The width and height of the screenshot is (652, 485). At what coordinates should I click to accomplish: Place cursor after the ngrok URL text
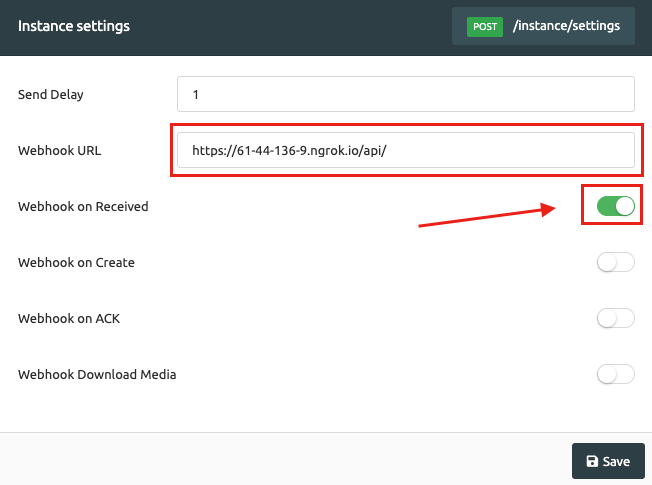[x=388, y=151]
